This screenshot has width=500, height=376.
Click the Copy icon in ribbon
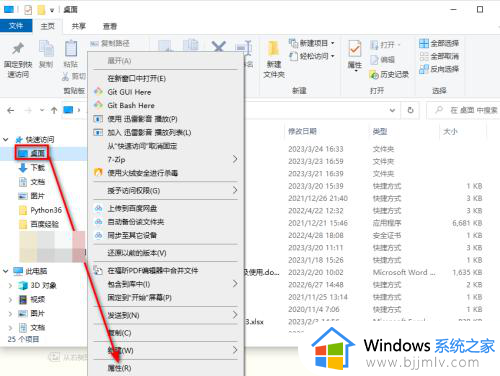pyautogui.click(x=46, y=49)
